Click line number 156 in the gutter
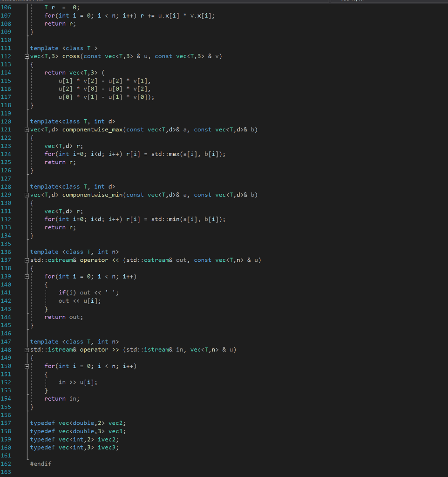Image resolution: width=448 pixels, height=477 pixels. 6,415
